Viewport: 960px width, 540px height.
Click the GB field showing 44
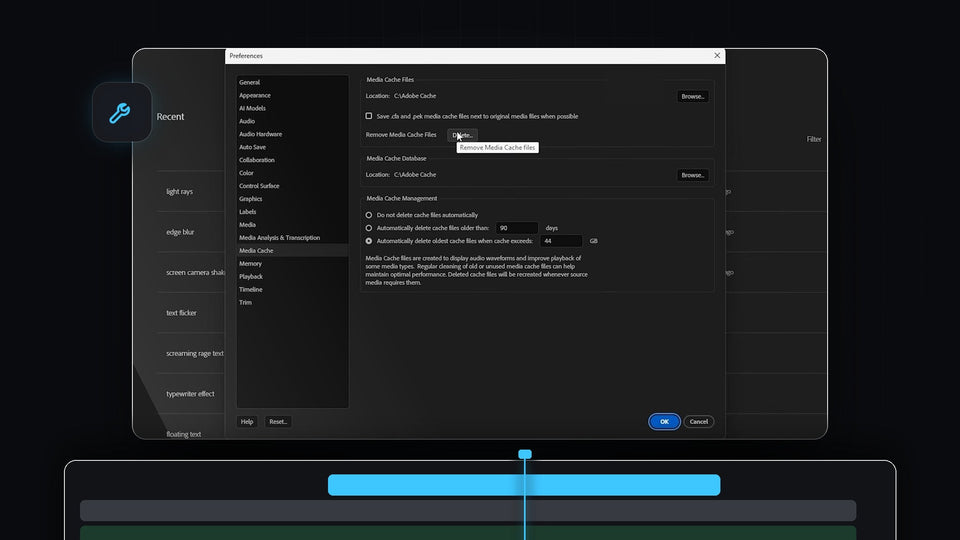click(561, 241)
